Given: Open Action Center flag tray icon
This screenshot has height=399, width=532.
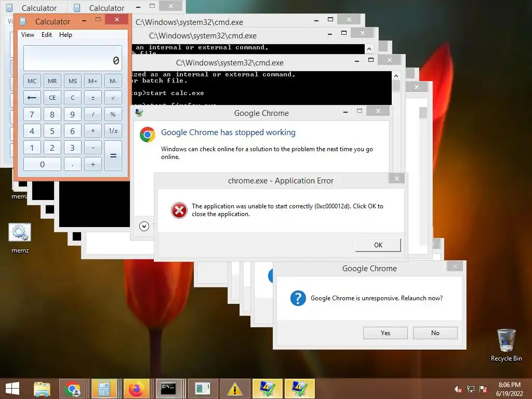Looking at the screenshot, I should [483, 389].
